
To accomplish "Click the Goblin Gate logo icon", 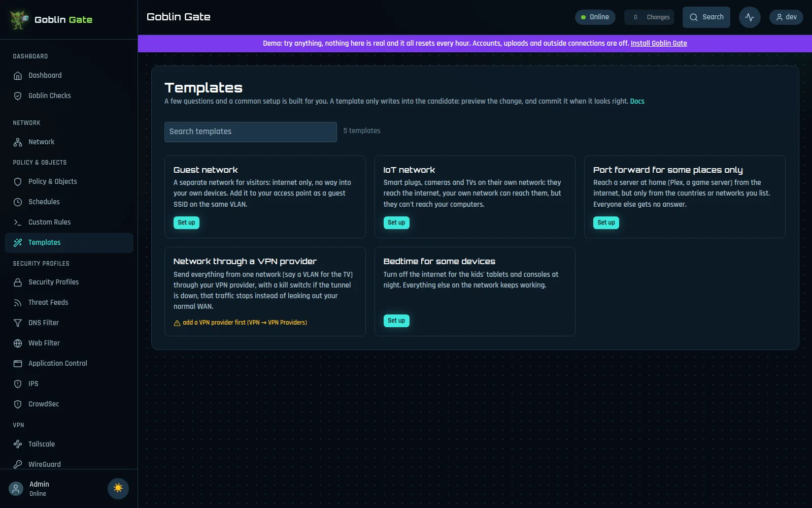I will [19, 19].
